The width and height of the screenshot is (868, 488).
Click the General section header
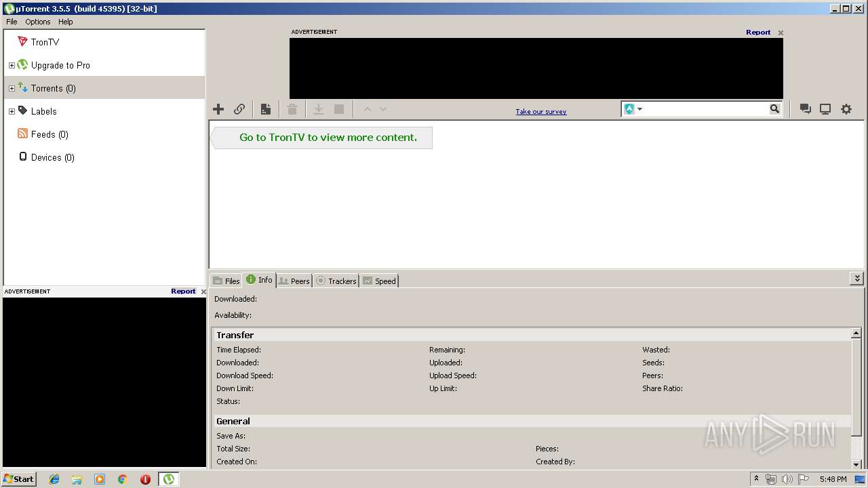pos(532,421)
